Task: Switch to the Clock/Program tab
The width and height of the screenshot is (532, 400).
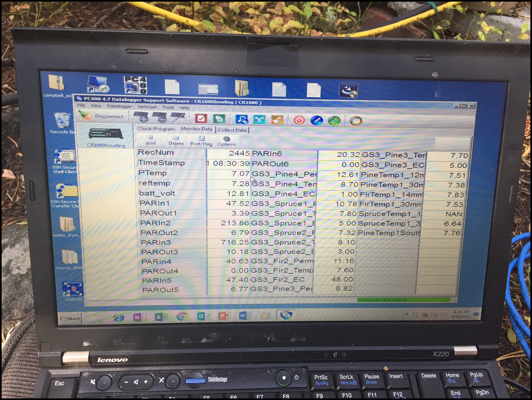Action: pos(156,129)
